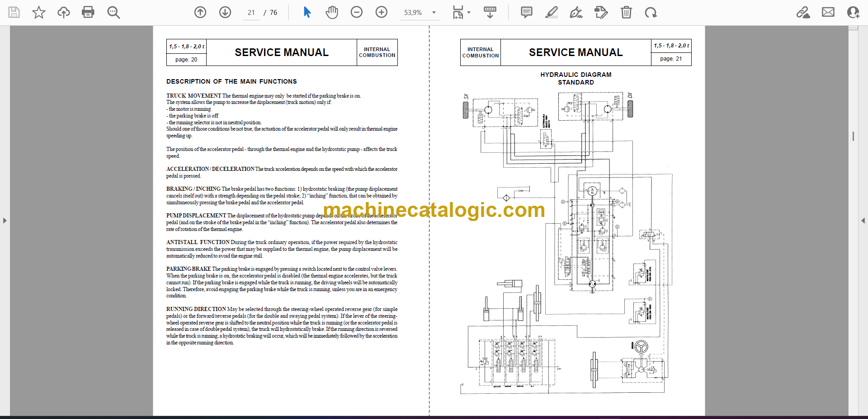Click the SERVICE MANUAL heading on page 20
Viewport: 868px width, 419px height.
pyautogui.click(x=282, y=52)
